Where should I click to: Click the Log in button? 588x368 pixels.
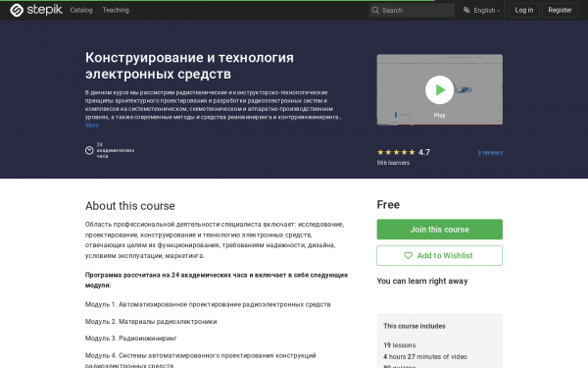pos(524,10)
